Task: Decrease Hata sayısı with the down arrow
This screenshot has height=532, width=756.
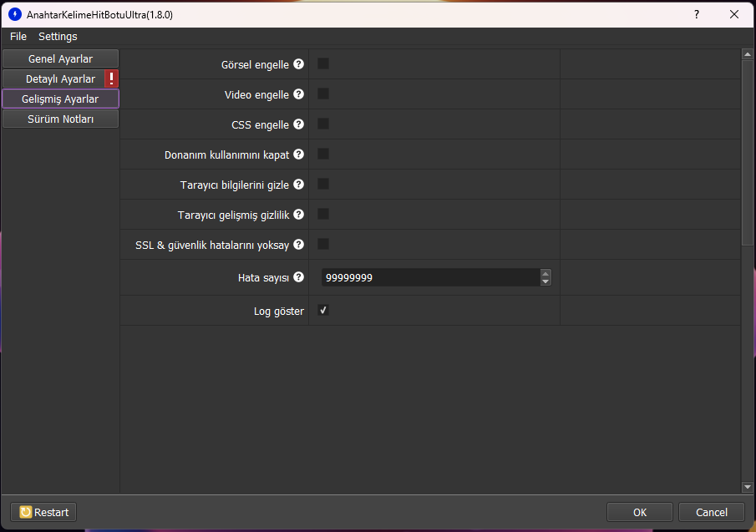Action: pos(545,281)
